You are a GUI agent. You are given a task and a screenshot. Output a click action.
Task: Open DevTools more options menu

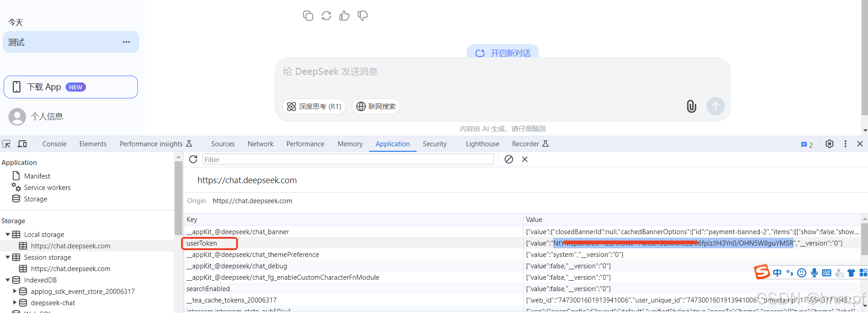pos(846,144)
